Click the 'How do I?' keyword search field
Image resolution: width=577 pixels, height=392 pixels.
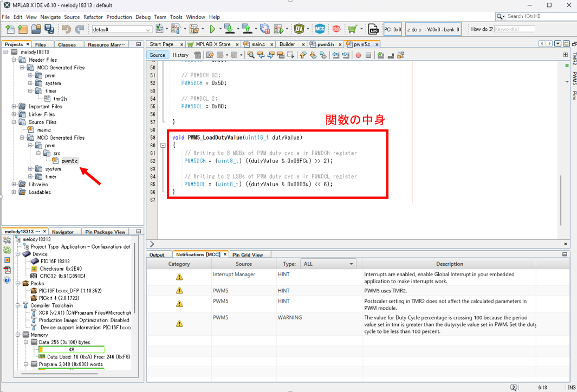pos(514,29)
